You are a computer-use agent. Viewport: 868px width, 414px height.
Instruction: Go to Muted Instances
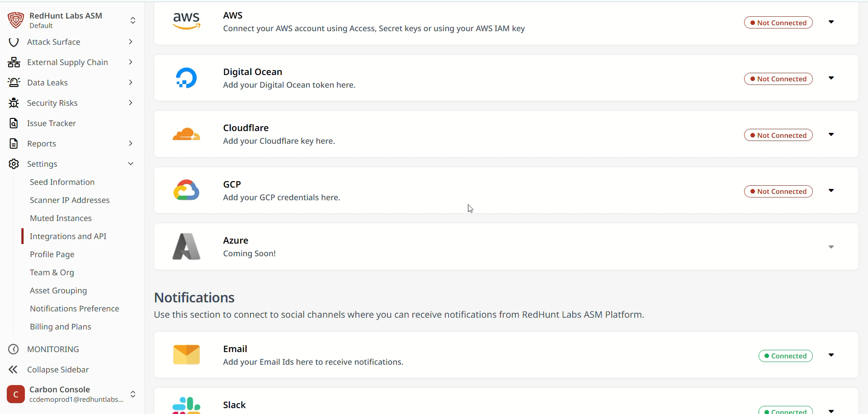coord(61,218)
